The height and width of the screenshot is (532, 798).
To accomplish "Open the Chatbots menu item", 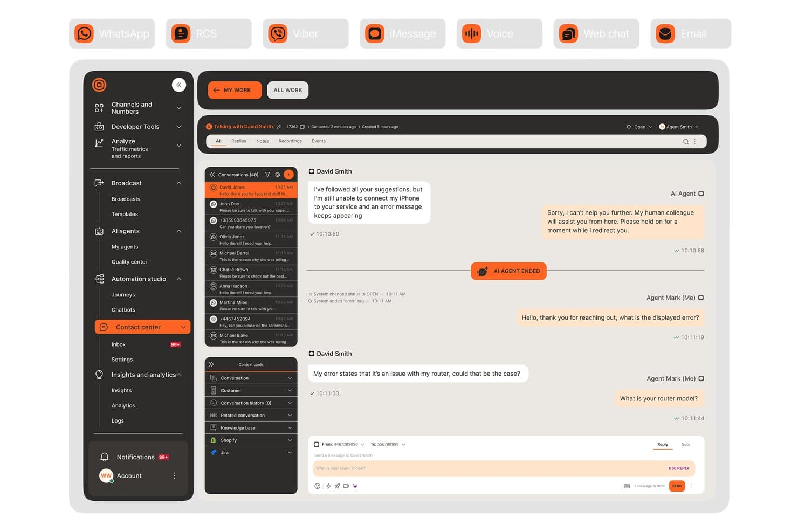I will pos(123,310).
